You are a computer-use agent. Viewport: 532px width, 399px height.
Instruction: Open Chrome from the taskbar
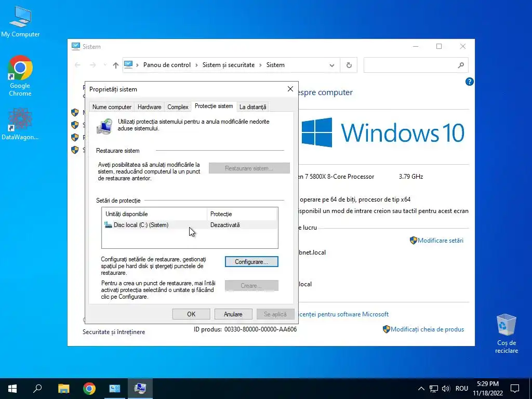pos(89,389)
